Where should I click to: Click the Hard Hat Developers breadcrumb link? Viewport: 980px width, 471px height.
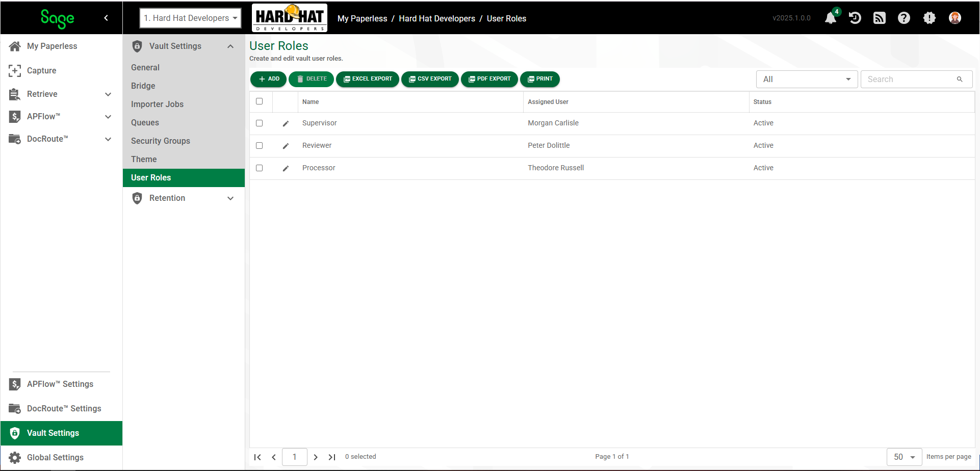point(437,18)
